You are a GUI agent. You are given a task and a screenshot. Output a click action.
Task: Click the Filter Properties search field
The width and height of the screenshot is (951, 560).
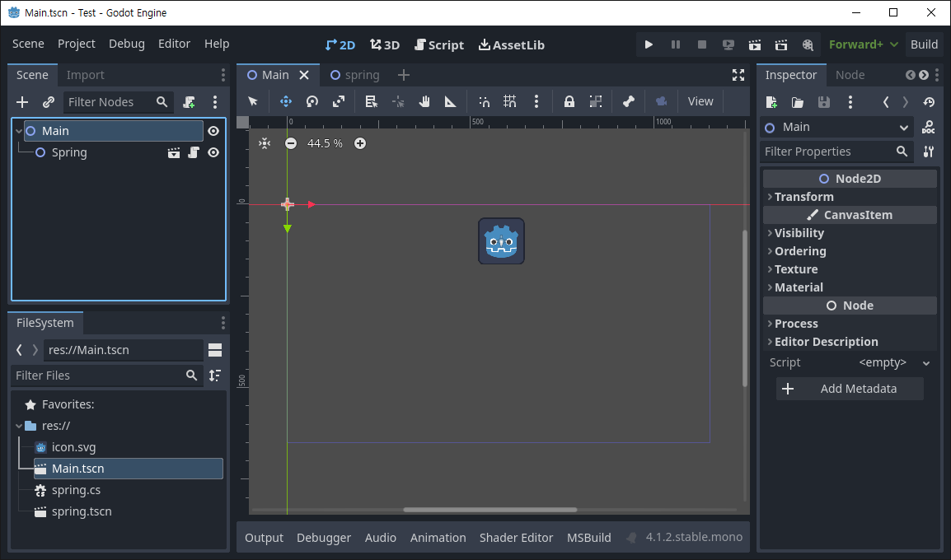(x=836, y=152)
